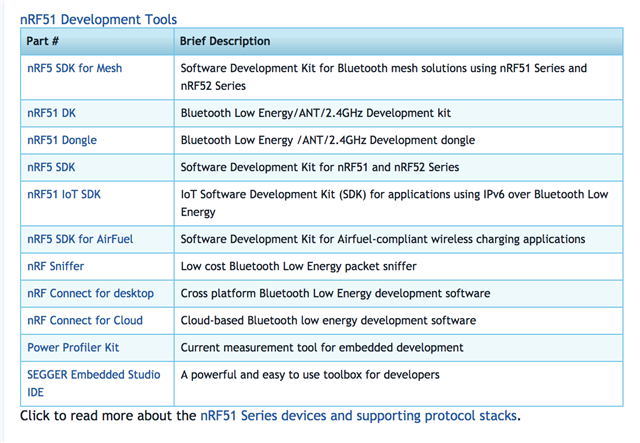640x443 pixels.
Task: Follow nRF51 Series devices and protocol stacks link
Action: tap(359, 416)
